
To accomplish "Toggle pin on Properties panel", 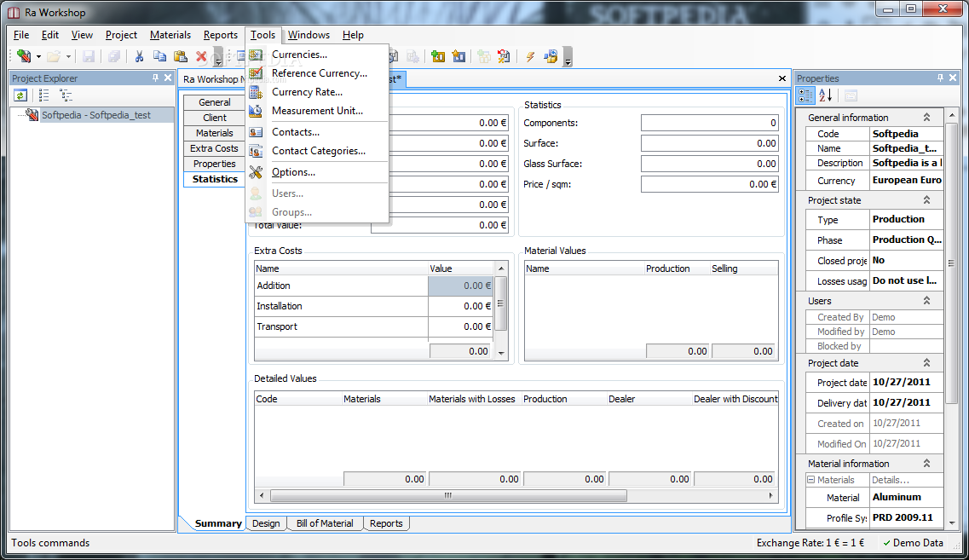I will coord(940,78).
